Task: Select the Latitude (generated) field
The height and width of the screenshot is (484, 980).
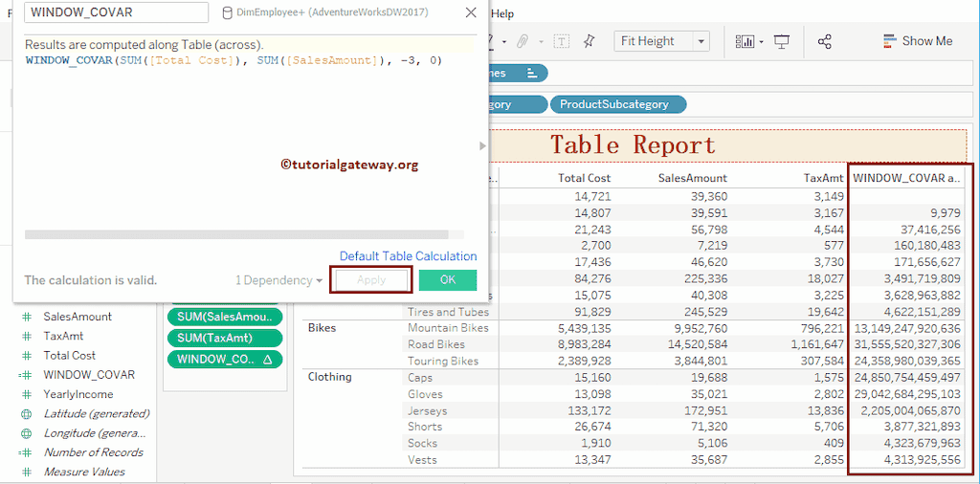Action: tap(97, 413)
